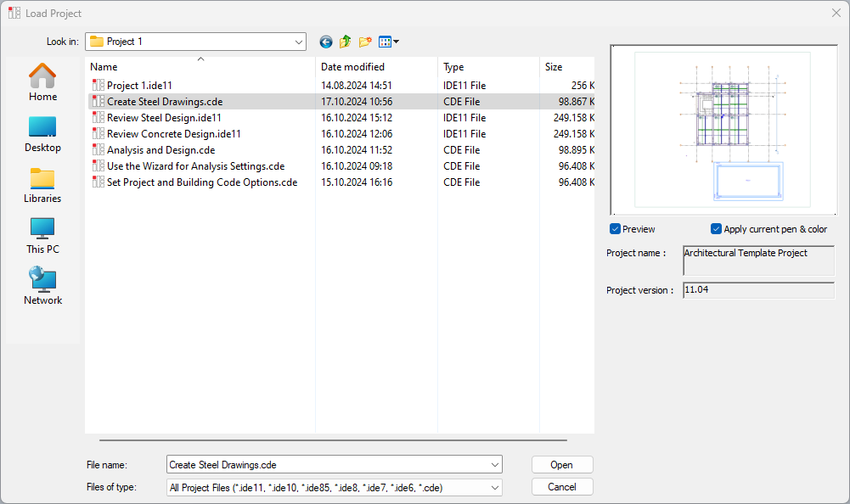Uncheck Apply current pen & color
Screen dimensions: 850x504
(717, 229)
